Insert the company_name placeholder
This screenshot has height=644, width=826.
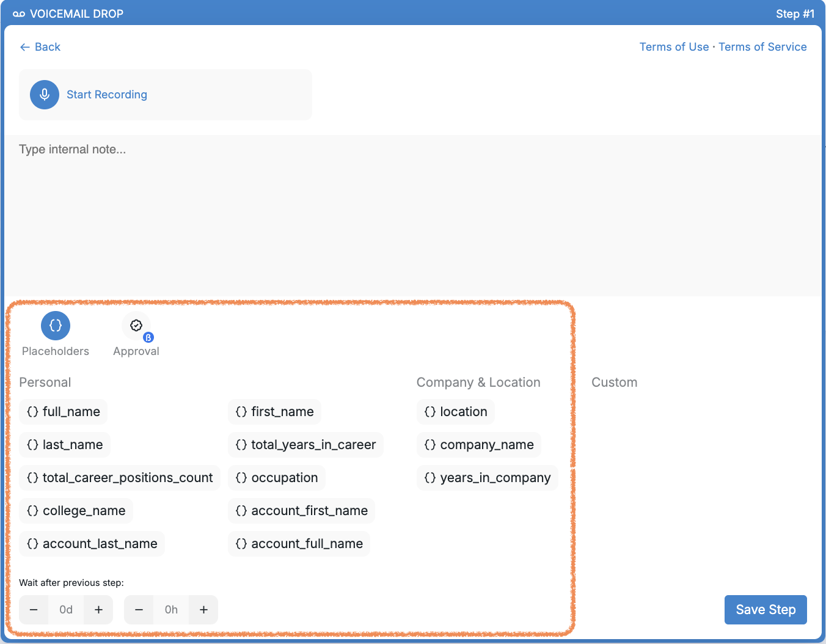click(479, 445)
